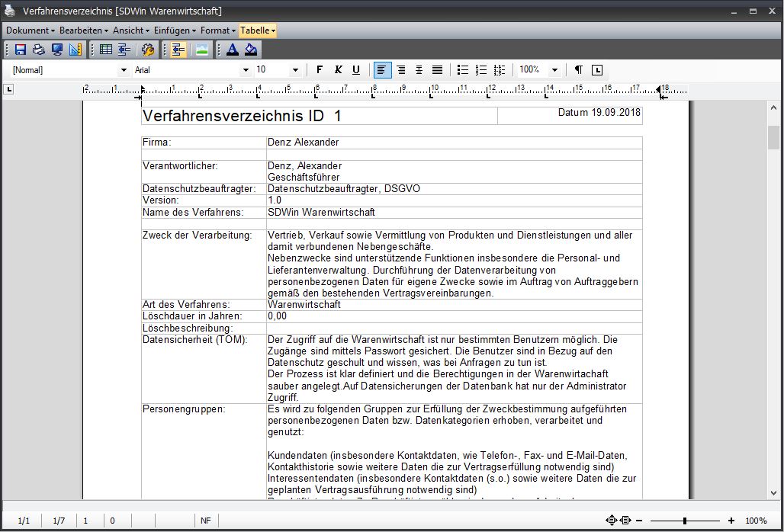
Task: Click the gear and wrench settings icon
Action: tap(148, 50)
